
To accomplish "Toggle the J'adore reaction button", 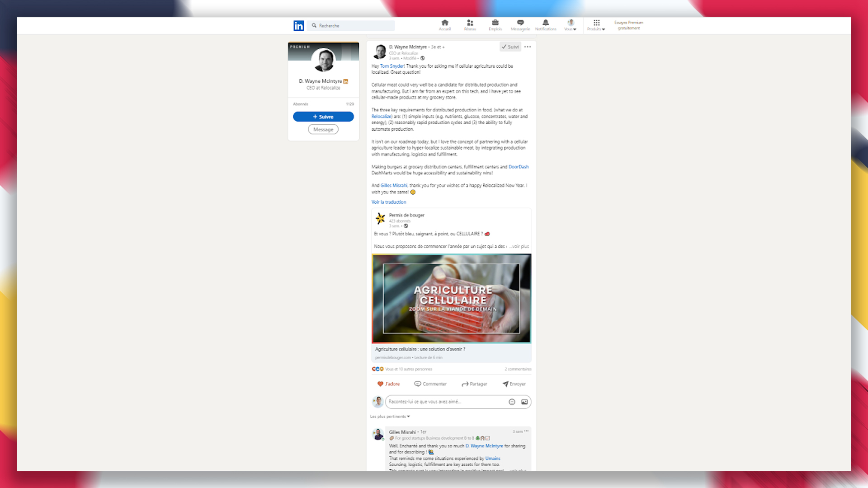I will click(x=389, y=384).
